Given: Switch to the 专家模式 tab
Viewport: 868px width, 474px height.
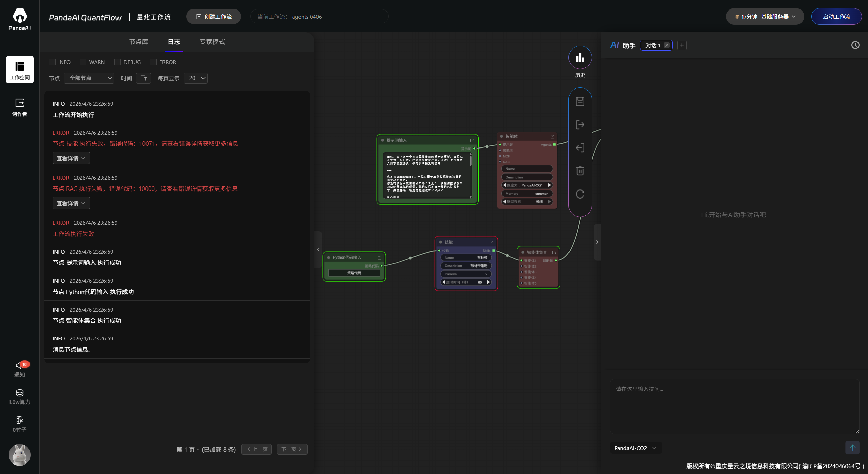Looking at the screenshot, I should [212, 42].
